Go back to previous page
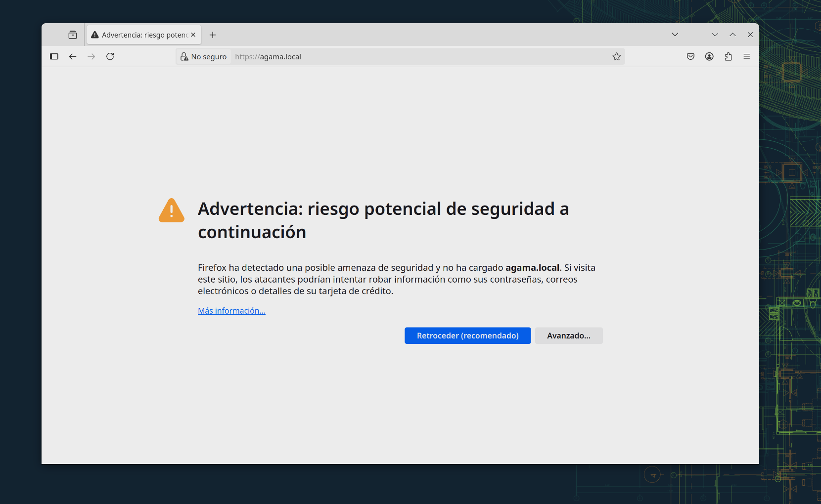Screen dimensions: 821x504 pos(73,57)
